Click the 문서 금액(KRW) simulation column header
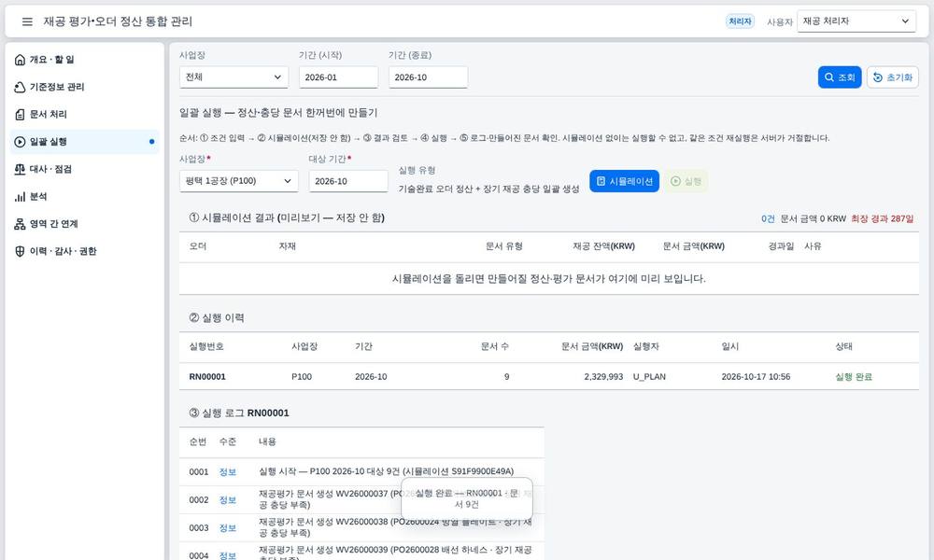This screenshot has height=560, width=934. tap(693, 246)
